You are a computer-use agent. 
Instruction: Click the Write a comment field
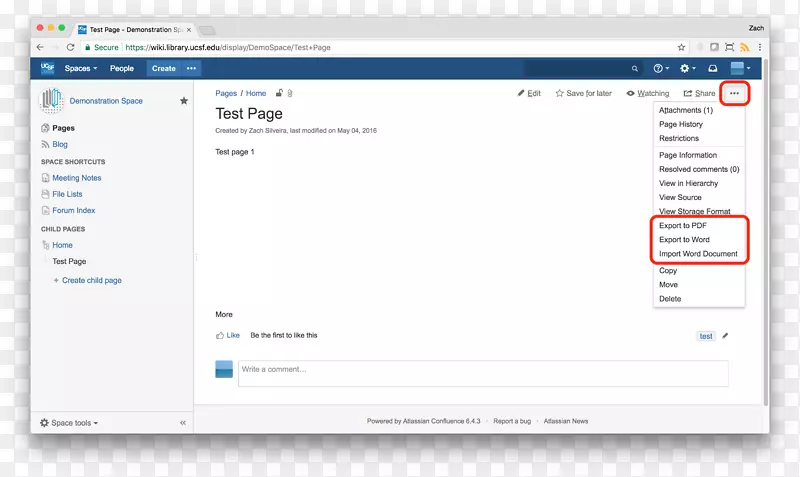[483, 373]
